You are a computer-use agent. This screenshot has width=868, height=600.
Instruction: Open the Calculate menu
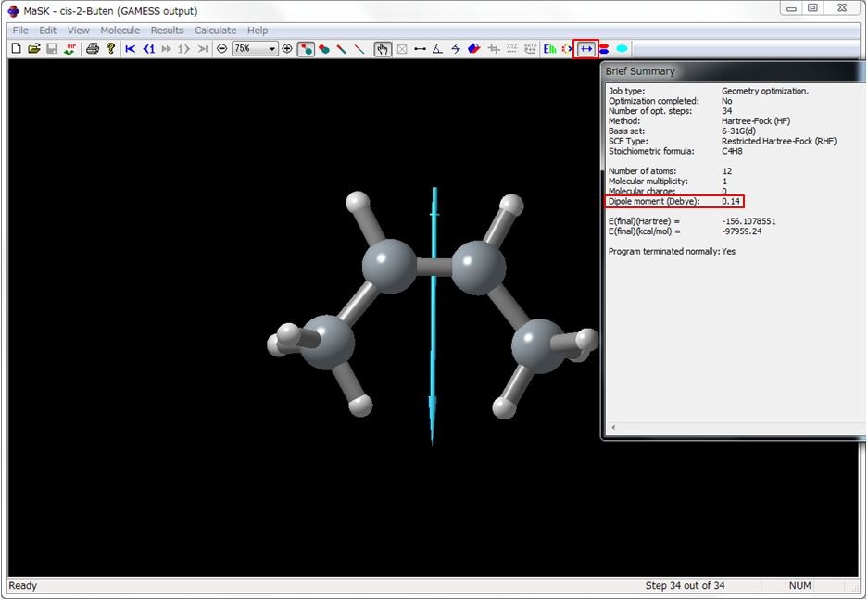tap(215, 30)
